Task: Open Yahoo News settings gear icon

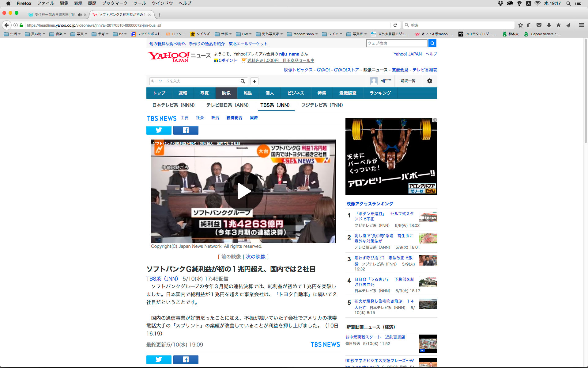Action: [429, 81]
